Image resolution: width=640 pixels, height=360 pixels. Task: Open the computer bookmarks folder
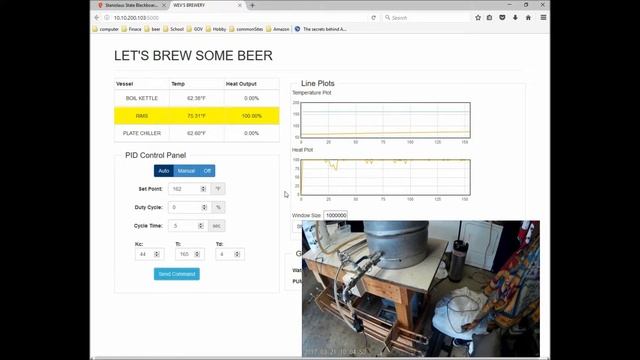pyautogui.click(x=106, y=29)
